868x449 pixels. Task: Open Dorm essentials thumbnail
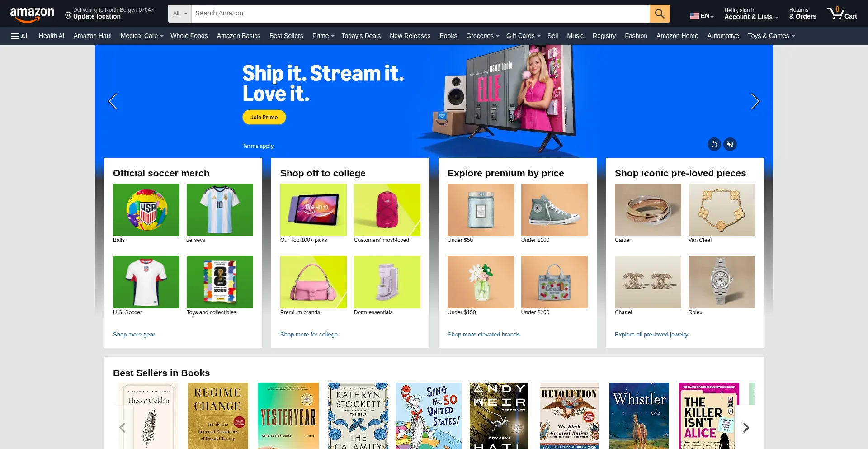pos(387,282)
